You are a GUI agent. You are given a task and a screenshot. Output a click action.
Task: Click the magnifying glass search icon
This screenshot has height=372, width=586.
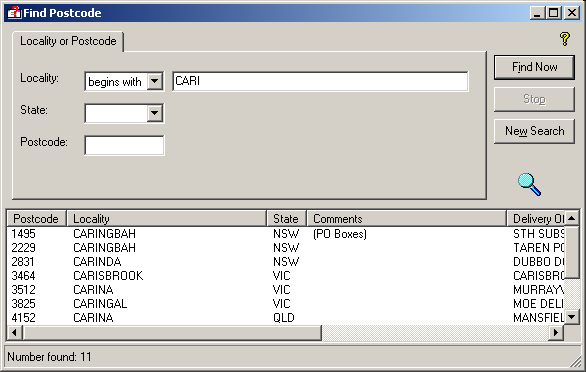[x=530, y=184]
